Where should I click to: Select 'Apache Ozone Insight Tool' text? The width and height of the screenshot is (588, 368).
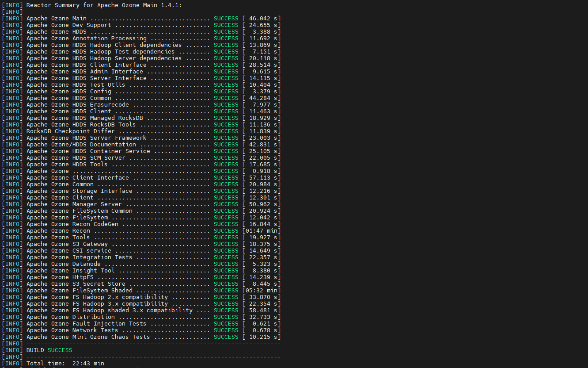71,271
